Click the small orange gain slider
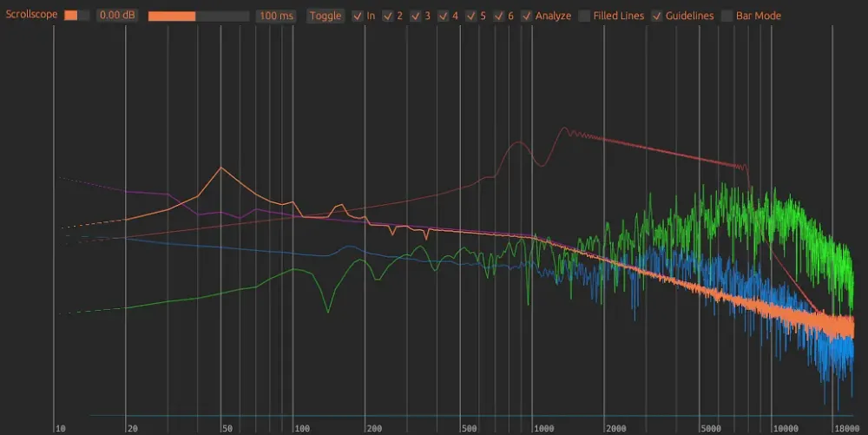 pos(76,16)
